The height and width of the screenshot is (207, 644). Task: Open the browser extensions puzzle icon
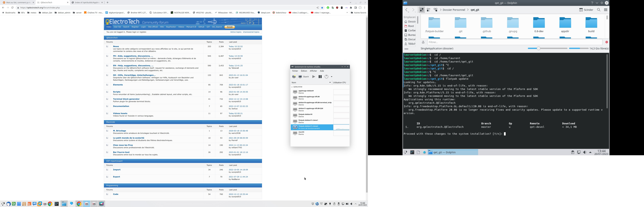[351, 8]
